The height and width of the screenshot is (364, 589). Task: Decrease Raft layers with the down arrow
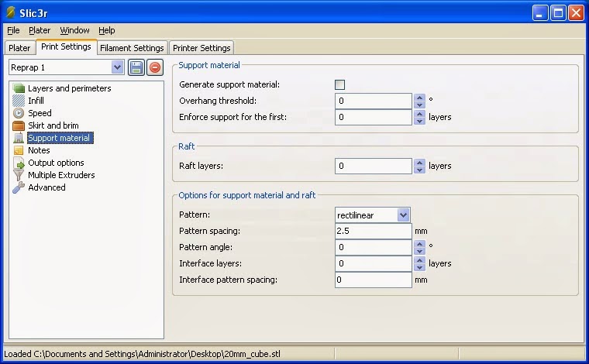pyautogui.click(x=419, y=170)
